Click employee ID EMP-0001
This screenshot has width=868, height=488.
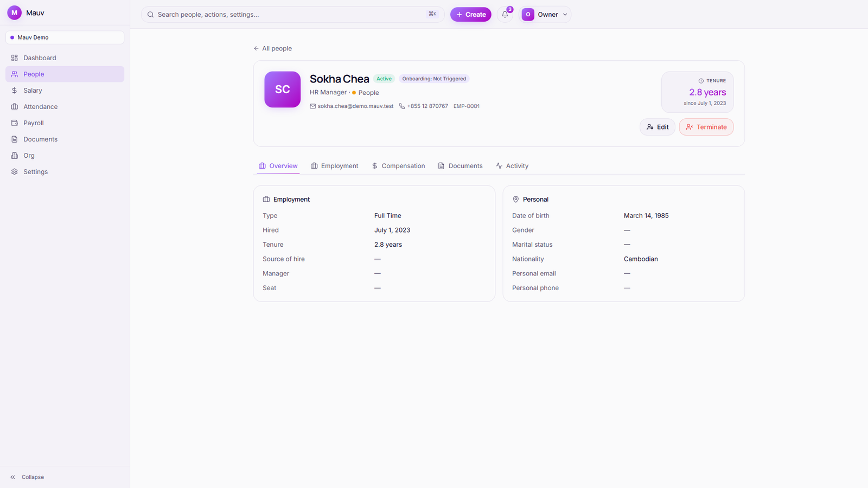click(467, 106)
